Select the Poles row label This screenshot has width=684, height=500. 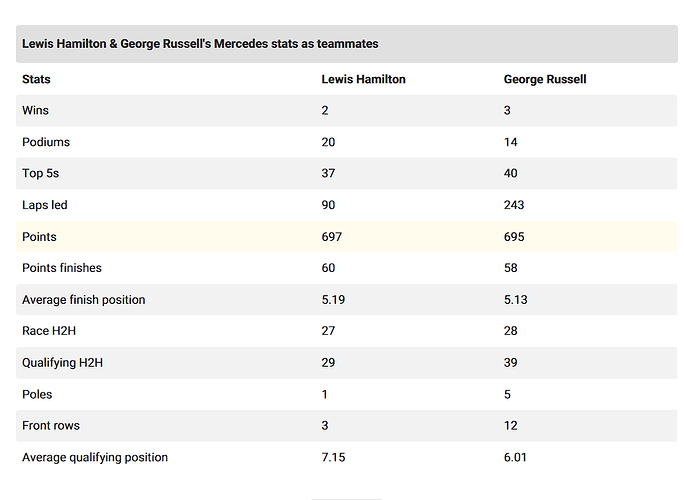(x=37, y=394)
